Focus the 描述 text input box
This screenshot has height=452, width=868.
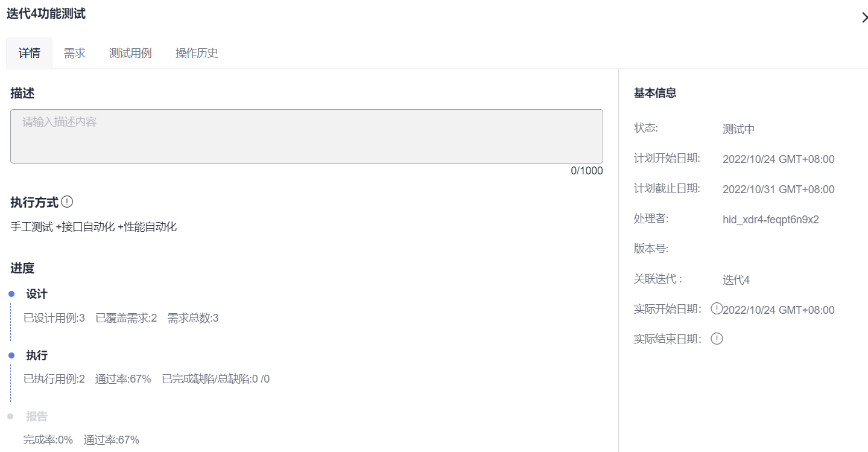click(x=306, y=136)
